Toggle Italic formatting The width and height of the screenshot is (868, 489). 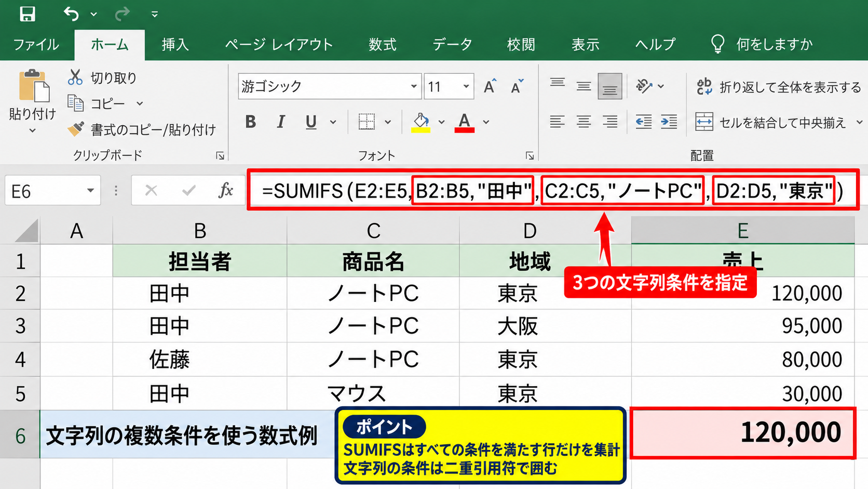pyautogui.click(x=281, y=122)
